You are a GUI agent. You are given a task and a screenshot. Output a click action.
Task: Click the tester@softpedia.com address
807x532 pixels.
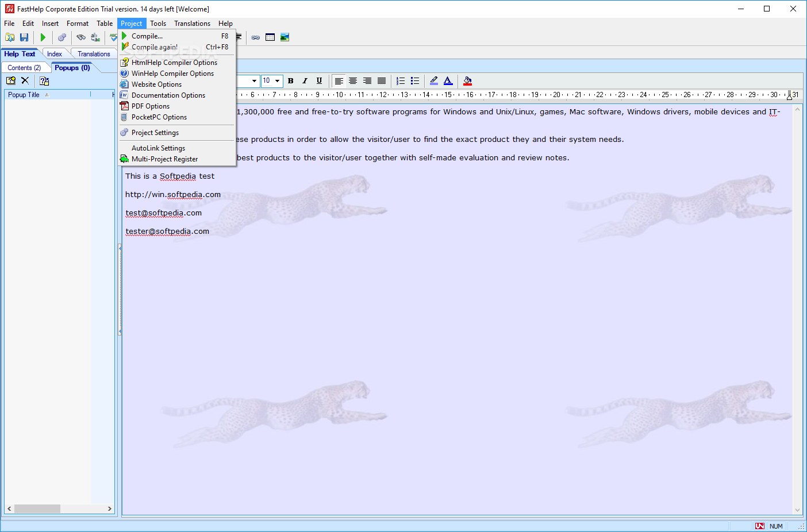167,232
